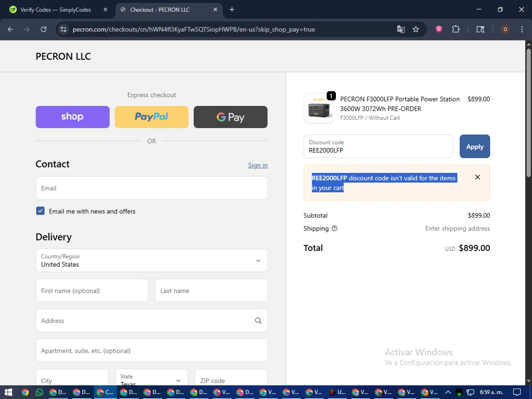532x399 pixels.
Task: Switch to Verify Codes — SimplyCodes tab
Action: (x=59, y=10)
